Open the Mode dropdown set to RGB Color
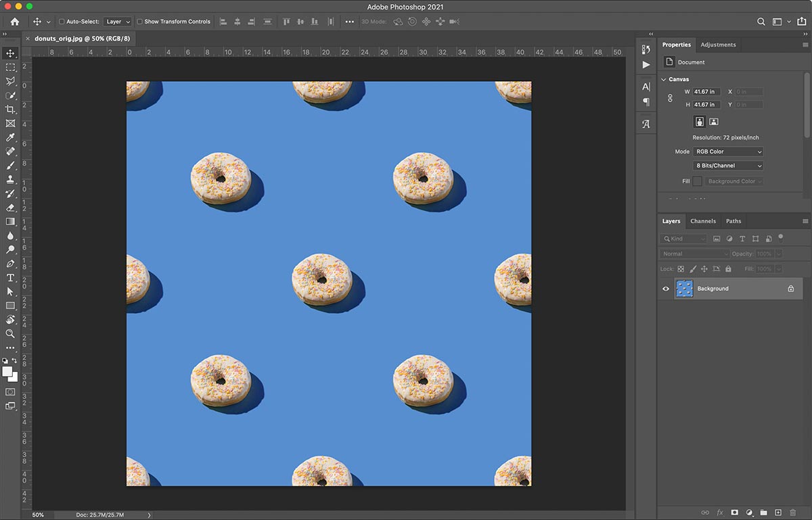 pyautogui.click(x=727, y=151)
